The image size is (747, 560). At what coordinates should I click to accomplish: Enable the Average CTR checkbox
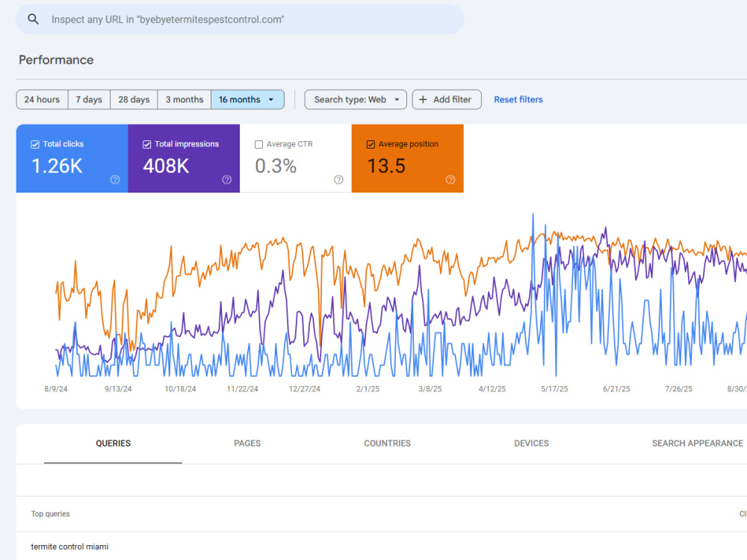point(258,144)
